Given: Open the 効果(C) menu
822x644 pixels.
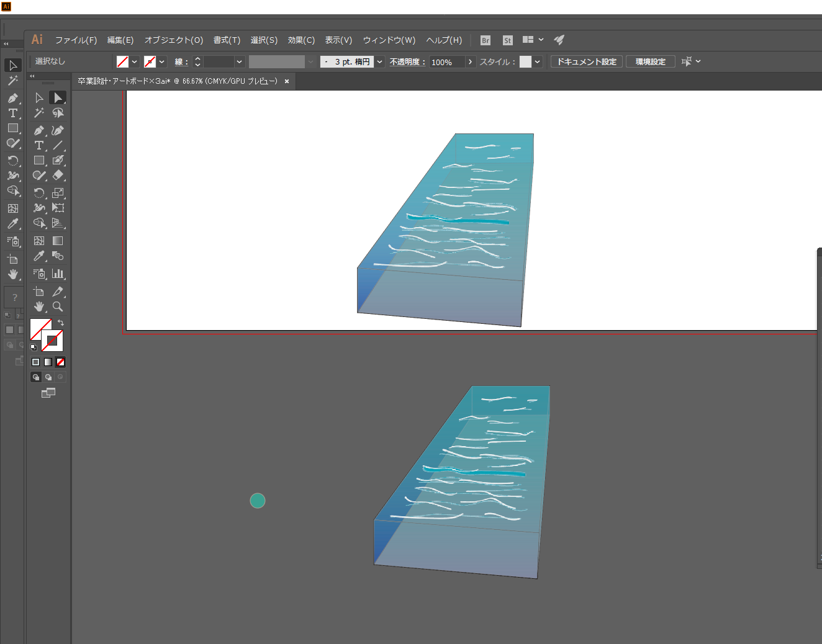Looking at the screenshot, I should click(301, 40).
